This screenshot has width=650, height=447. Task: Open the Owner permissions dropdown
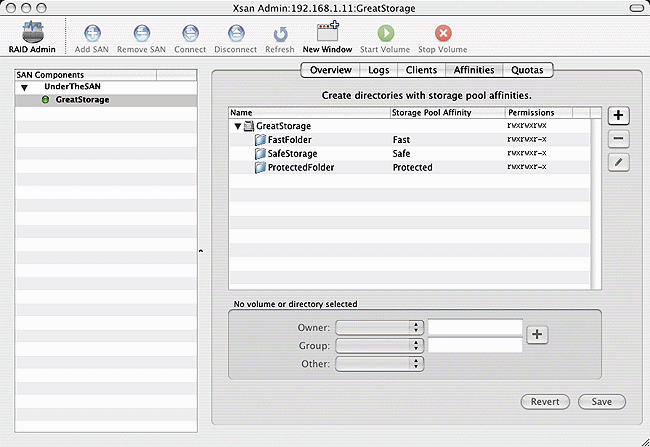pyautogui.click(x=379, y=328)
